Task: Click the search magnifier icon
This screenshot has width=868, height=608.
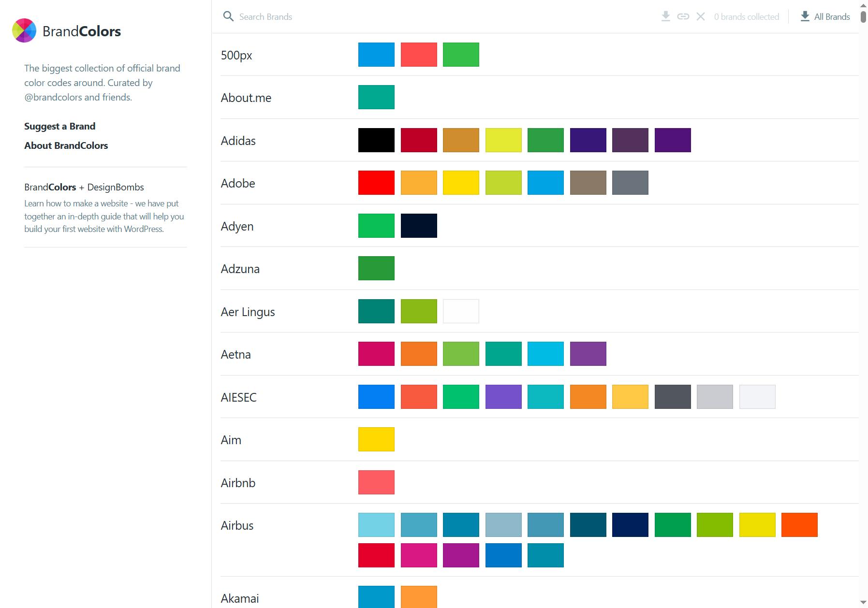Action: pyautogui.click(x=228, y=16)
